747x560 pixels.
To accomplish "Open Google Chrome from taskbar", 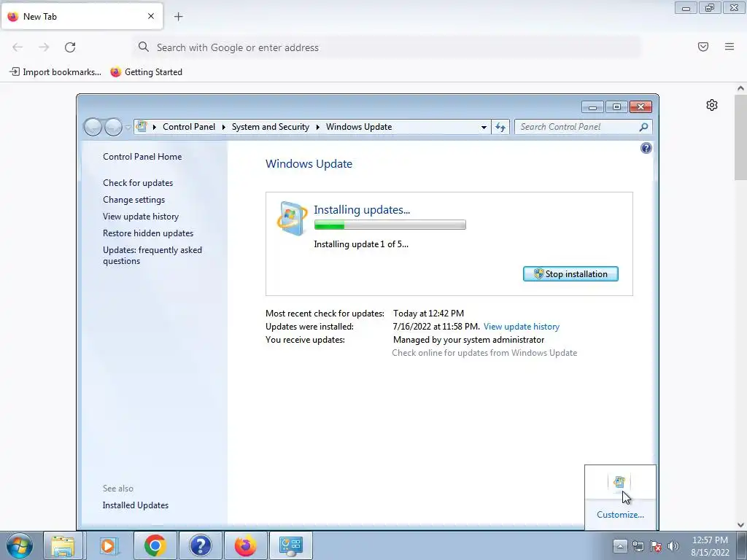I will click(x=155, y=545).
